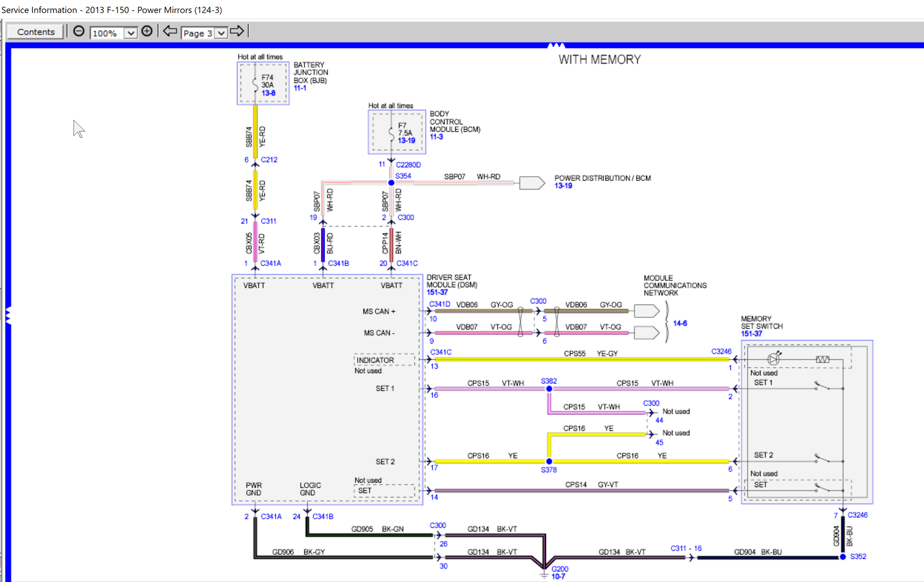Screen dimensions: 924x582
Task: Click the indicator LED symbol in Memory Set Switch
Action: [x=774, y=358]
